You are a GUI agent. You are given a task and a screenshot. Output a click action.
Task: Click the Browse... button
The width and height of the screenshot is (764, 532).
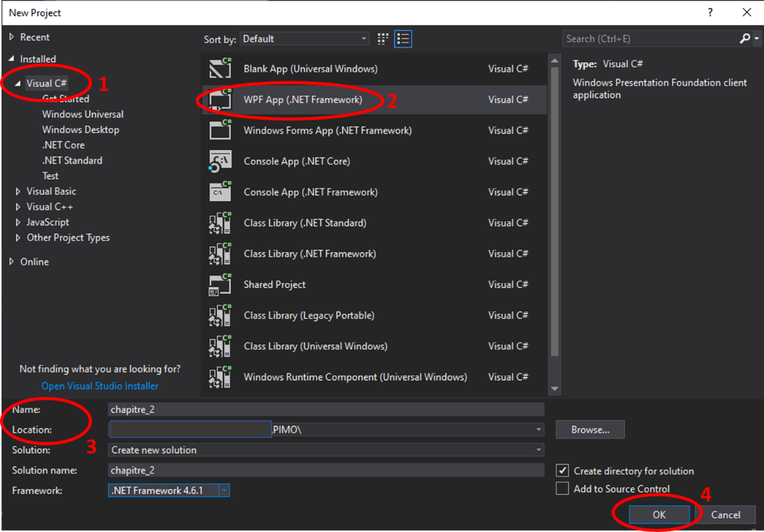[590, 430]
